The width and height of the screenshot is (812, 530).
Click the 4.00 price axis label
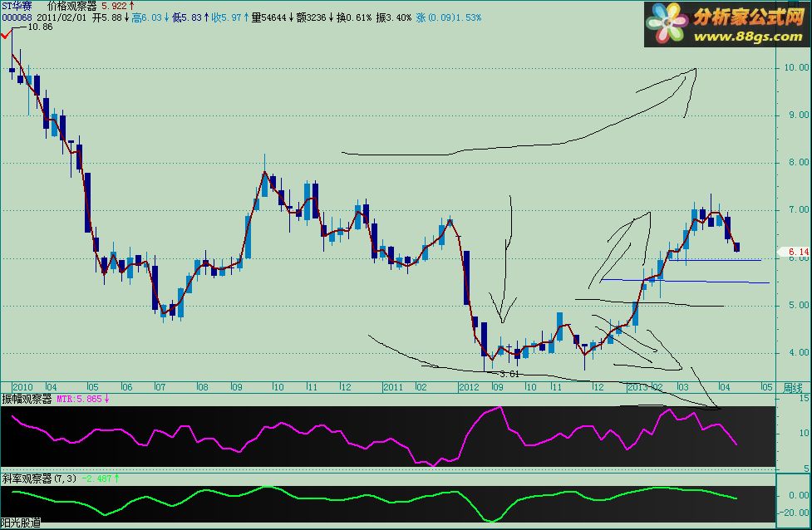799,352
